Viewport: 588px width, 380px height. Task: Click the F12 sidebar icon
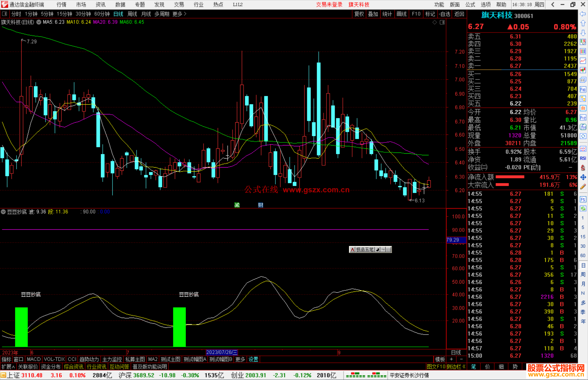click(583, 118)
